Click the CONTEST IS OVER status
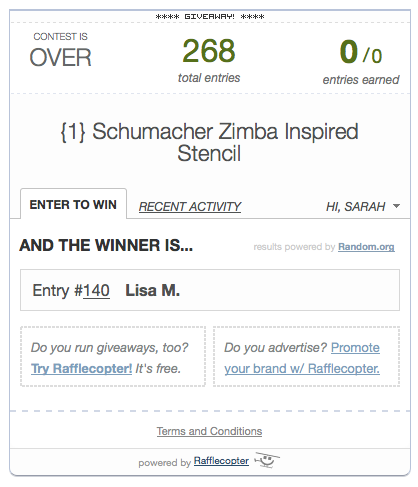The height and width of the screenshot is (487, 418). pos(60,50)
